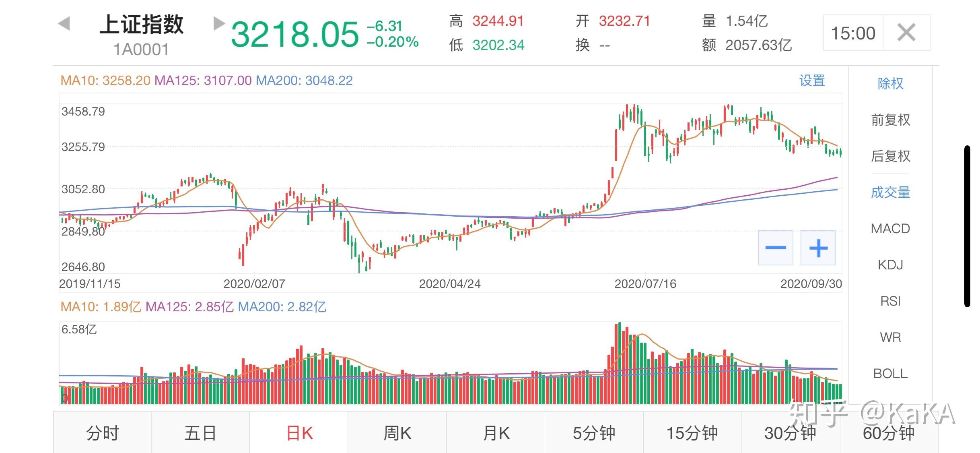Click current price 3218.05
This screenshot has height=453, width=980.
pos(294,34)
